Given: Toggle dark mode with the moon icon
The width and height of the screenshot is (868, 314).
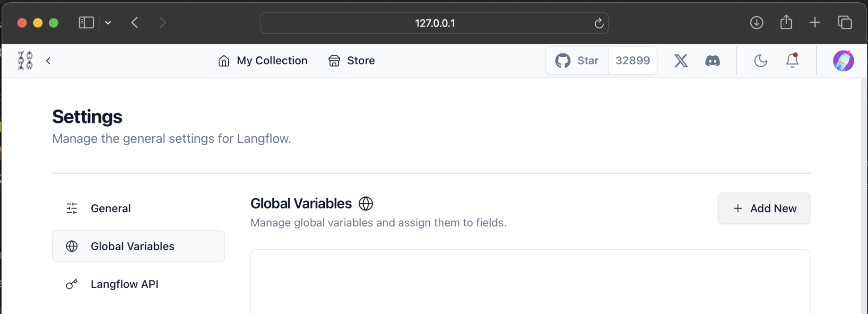Looking at the screenshot, I should click(x=760, y=61).
